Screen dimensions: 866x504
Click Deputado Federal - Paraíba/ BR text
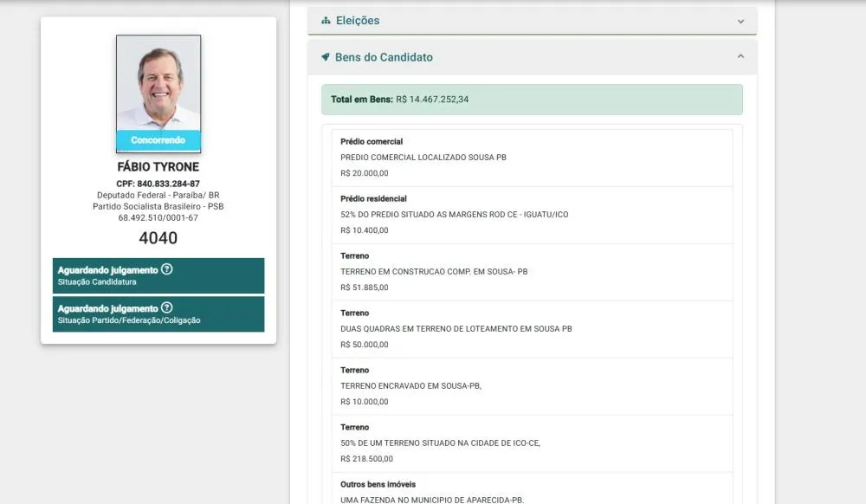pos(158,196)
